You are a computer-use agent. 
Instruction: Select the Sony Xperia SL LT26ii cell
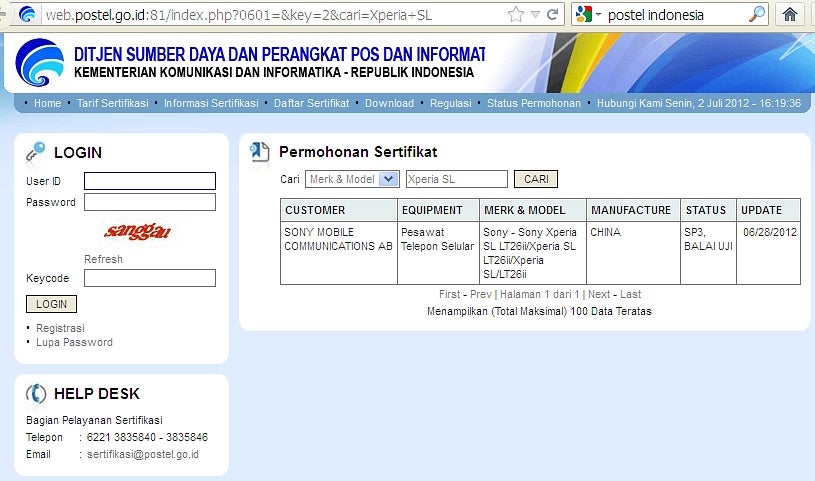(533, 253)
